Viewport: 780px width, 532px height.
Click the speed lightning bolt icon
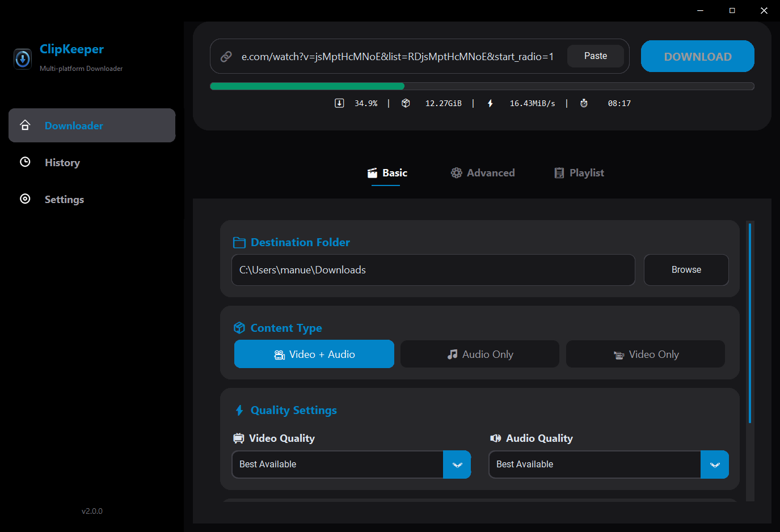490,103
